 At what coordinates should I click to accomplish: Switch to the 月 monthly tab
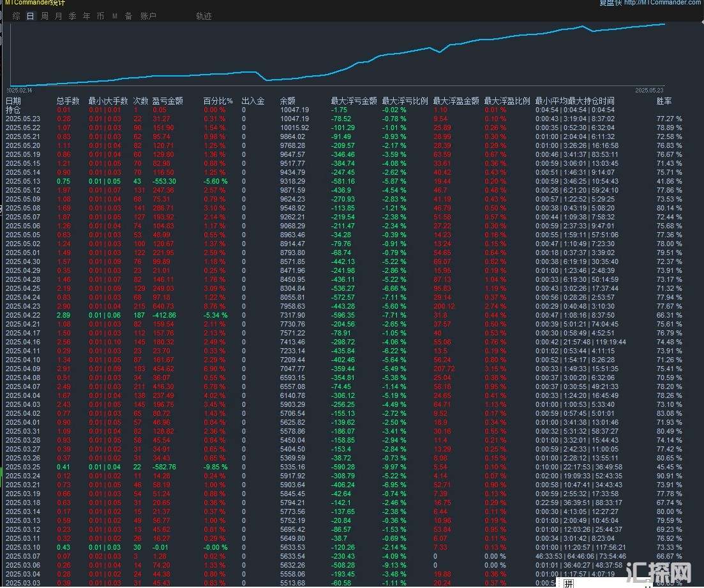(59, 16)
